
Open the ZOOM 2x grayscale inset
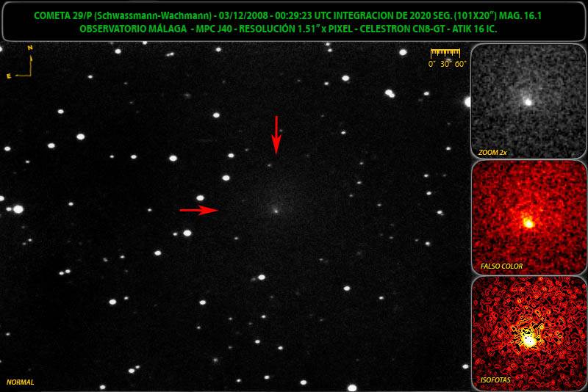tap(528, 101)
